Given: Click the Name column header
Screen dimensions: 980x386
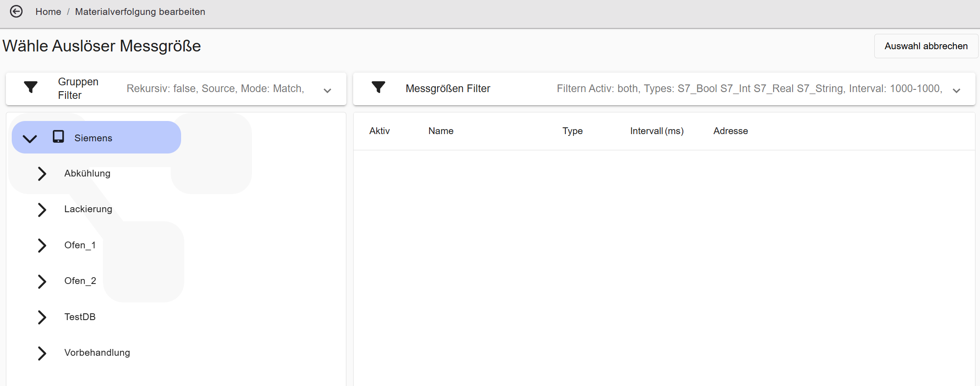Looking at the screenshot, I should 441,131.
